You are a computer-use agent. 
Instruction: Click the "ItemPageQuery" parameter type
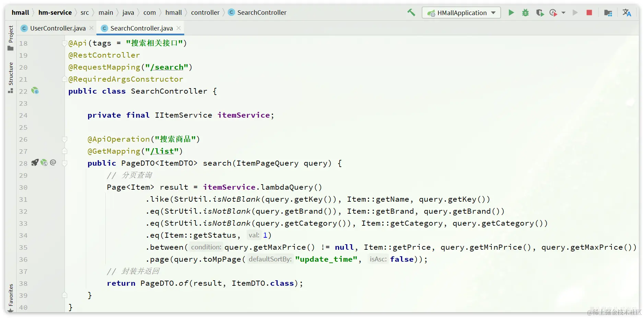267,163
